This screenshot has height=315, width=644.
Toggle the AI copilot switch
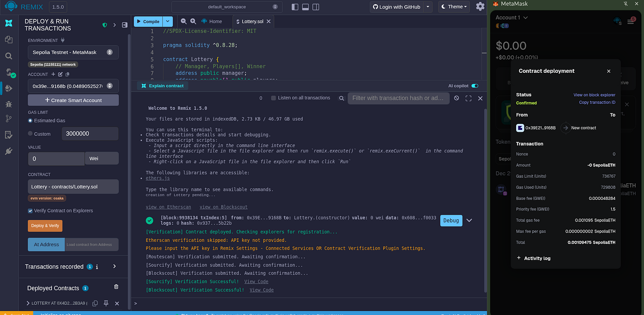pos(475,86)
